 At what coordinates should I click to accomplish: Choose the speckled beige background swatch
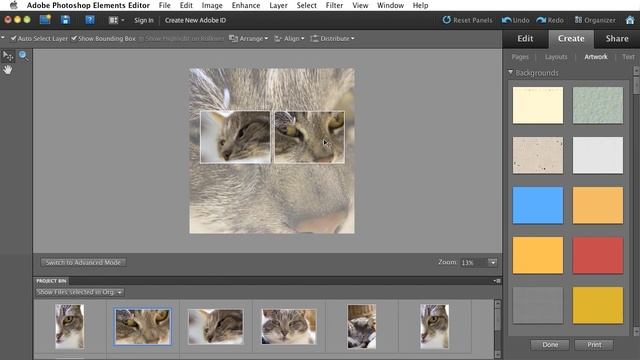(538, 155)
